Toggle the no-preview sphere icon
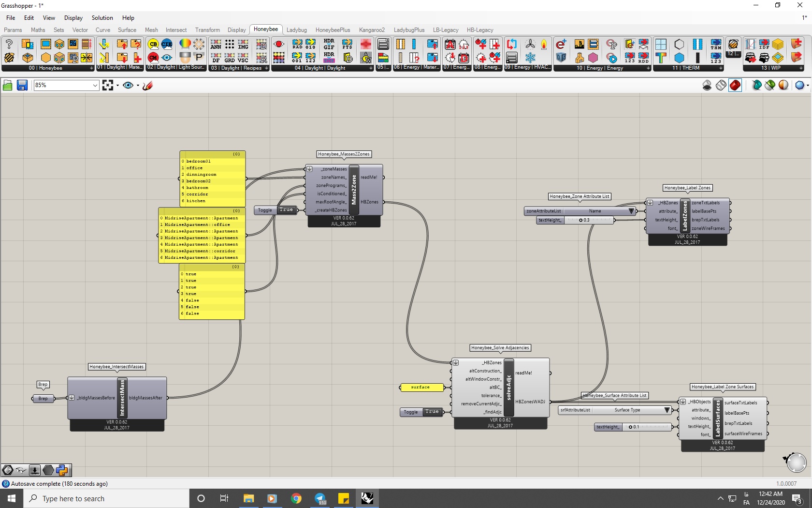Screen dimensions: 812x508 tap(707, 85)
